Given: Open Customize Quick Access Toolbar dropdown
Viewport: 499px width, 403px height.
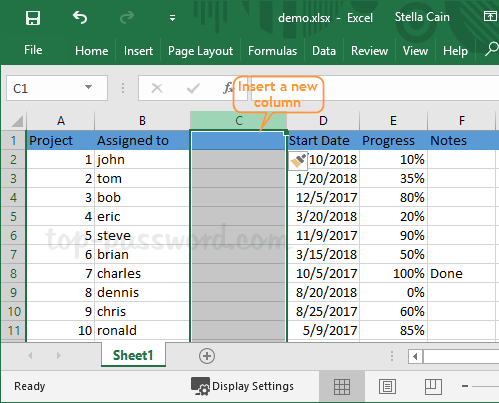Looking at the screenshot, I should click(x=172, y=18).
